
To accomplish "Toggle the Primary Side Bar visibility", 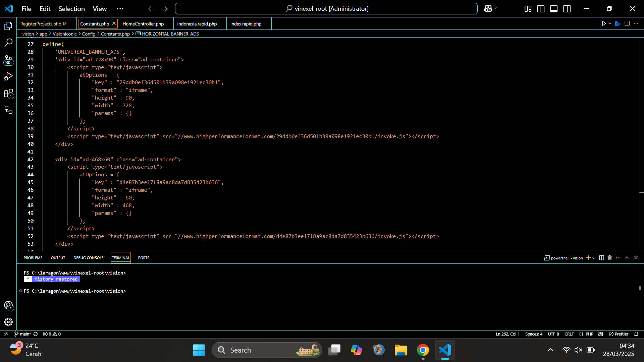I will 541,9.
